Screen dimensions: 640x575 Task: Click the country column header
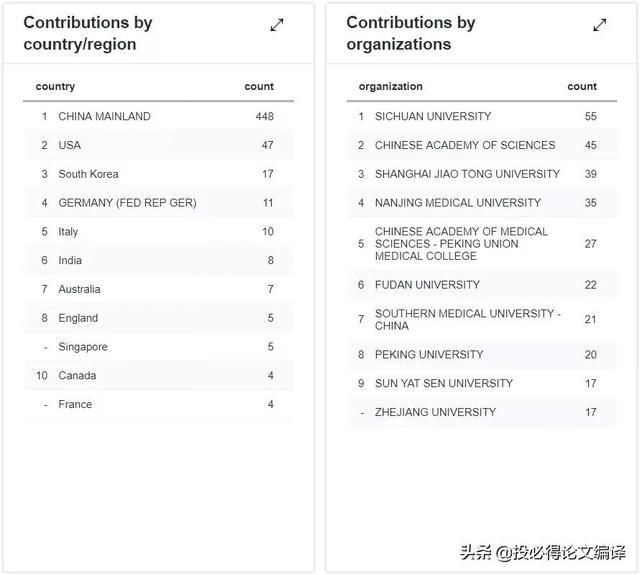tap(55, 87)
